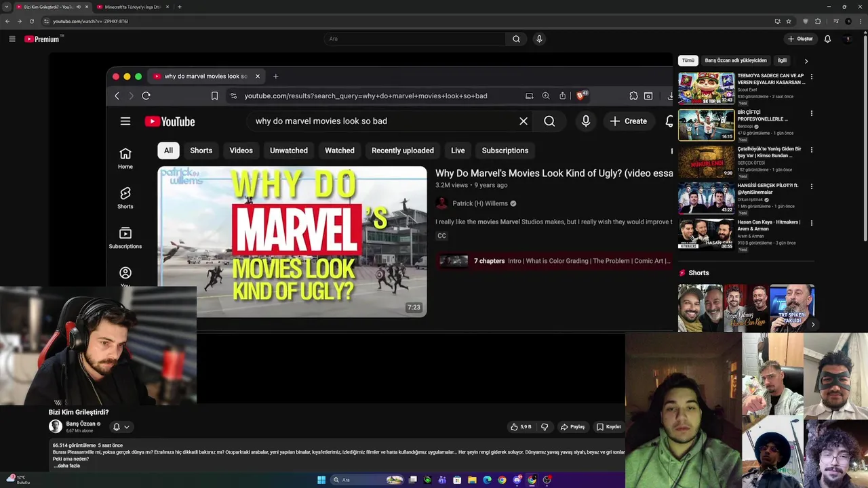
Task: Open Microsoft Edge from the taskbar
Action: [487, 480]
